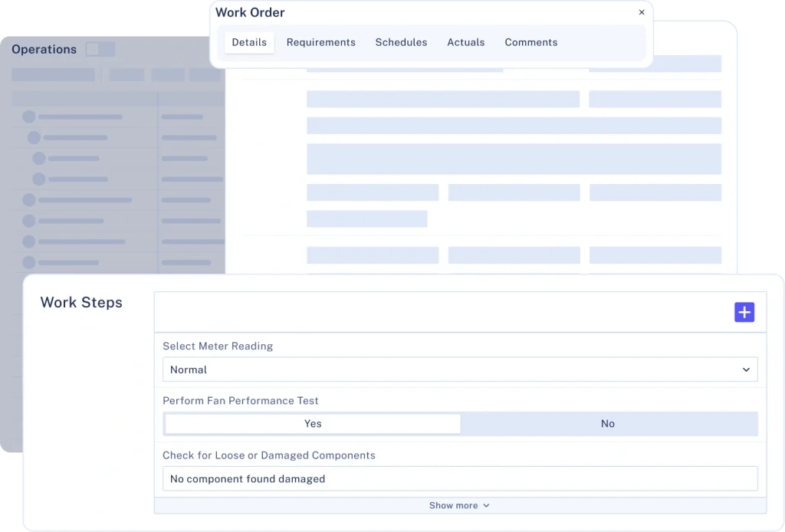Click the topmost circle icon in Operations list
785x532 pixels.
coord(29,117)
